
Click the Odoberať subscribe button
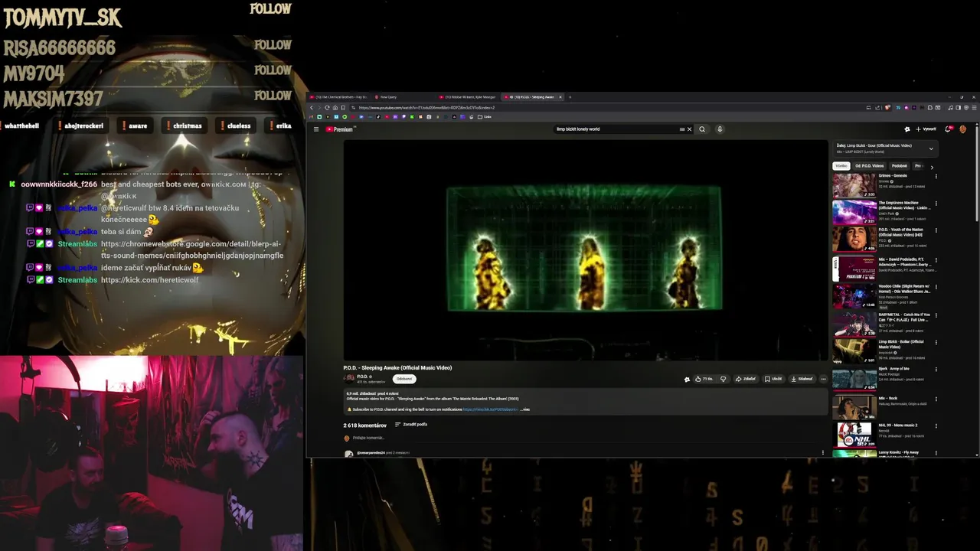404,379
